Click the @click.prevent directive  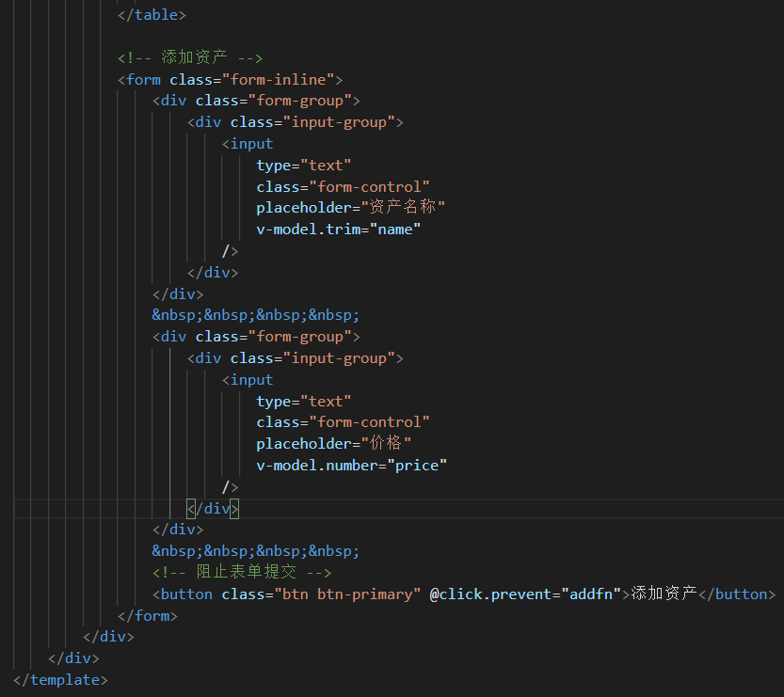pyautogui.click(x=490, y=594)
